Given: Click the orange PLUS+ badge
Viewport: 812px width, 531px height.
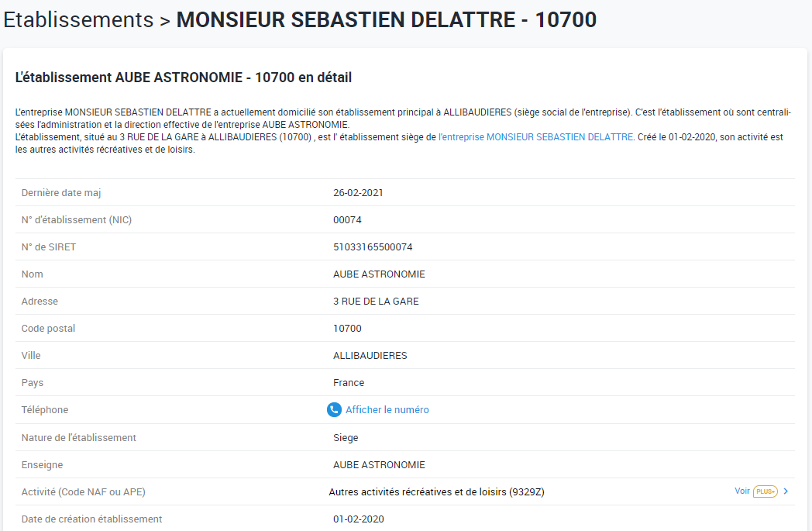Looking at the screenshot, I should [765, 491].
